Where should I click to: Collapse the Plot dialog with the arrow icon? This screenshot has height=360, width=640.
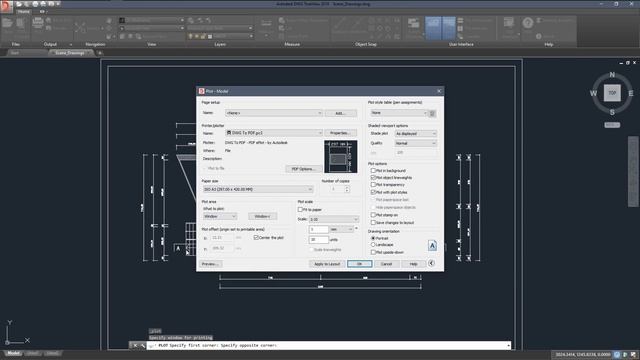pyautogui.click(x=431, y=263)
